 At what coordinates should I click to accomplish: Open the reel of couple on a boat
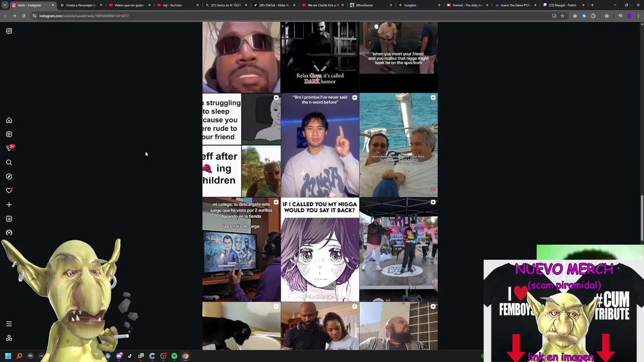click(x=398, y=145)
